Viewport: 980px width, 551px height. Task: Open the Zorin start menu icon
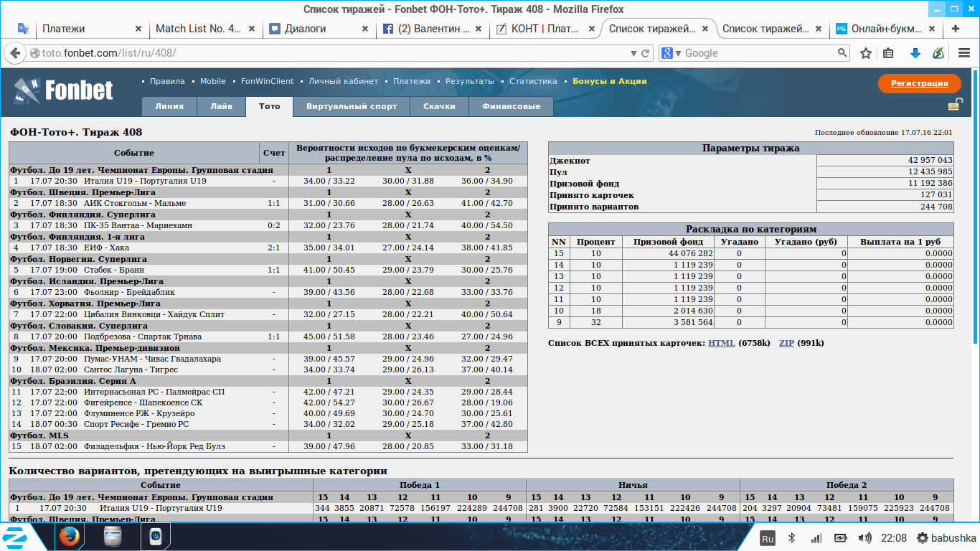click(15, 537)
